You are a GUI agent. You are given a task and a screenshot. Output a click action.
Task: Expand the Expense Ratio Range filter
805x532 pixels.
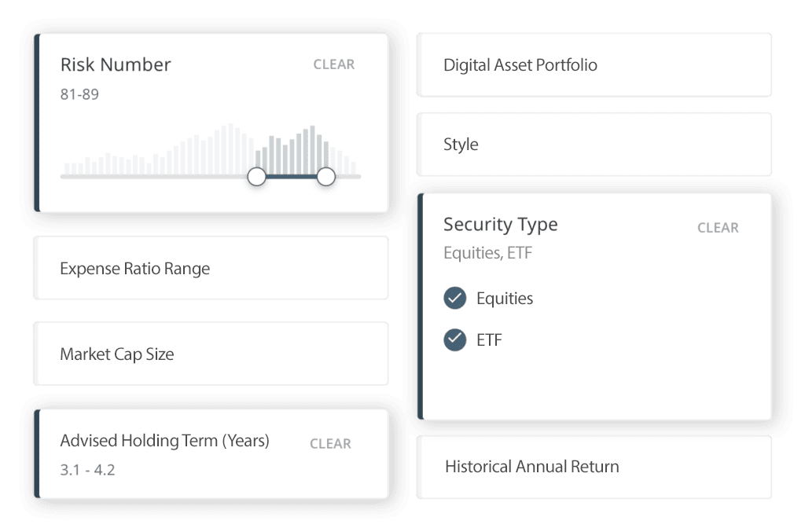coord(211,268)
